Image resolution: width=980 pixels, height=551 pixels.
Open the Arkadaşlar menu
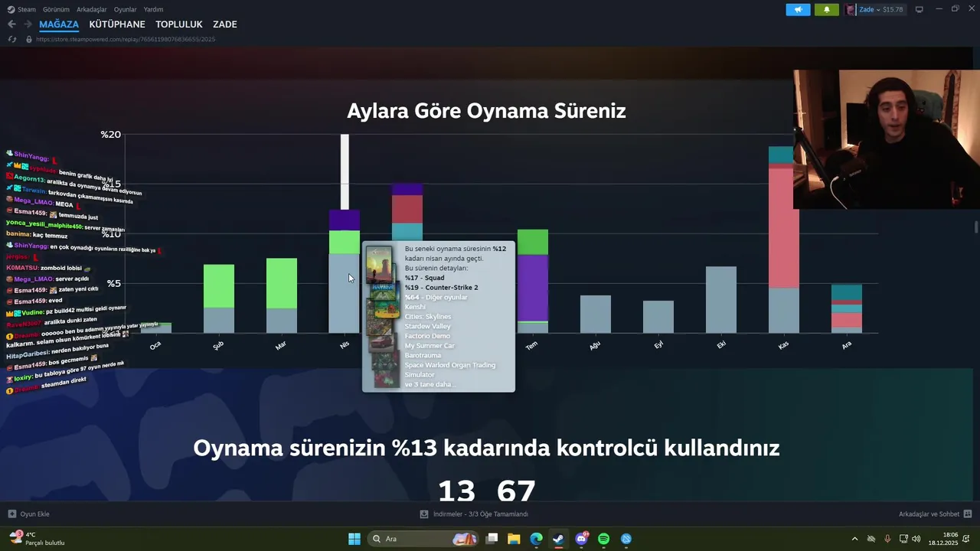pos(92,9)
